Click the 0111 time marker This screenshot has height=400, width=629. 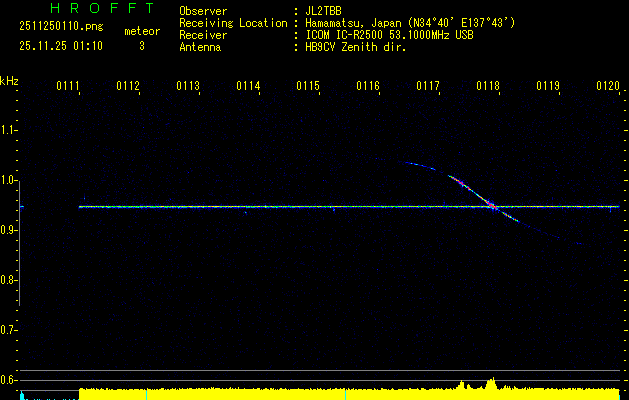(68, 87)
